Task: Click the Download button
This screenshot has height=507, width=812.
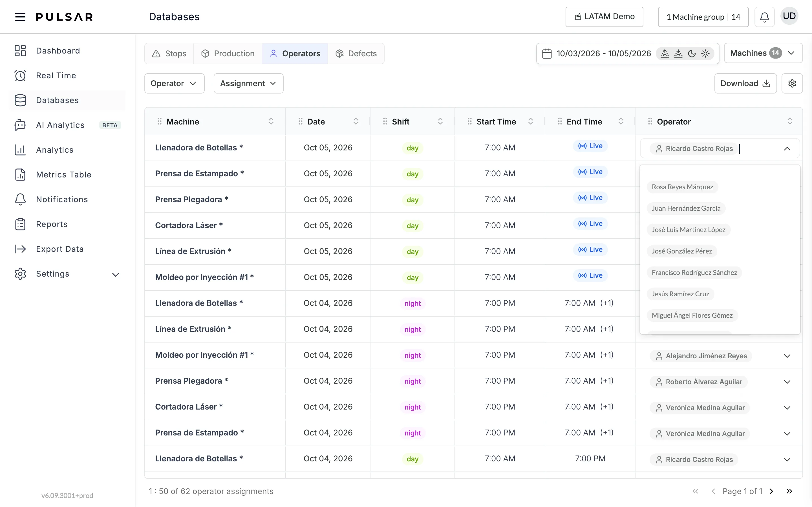Action: tap(745, 83)
